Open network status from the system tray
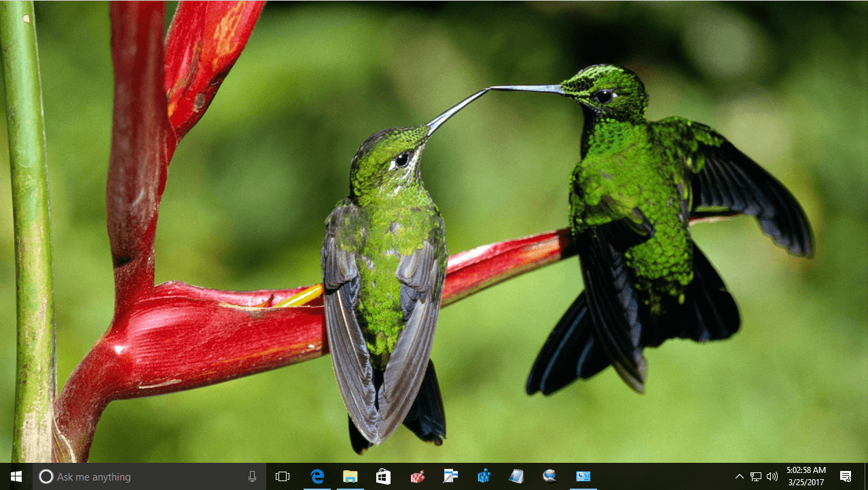The width and height of the screenshot is (868, 490). click(756, 476)
